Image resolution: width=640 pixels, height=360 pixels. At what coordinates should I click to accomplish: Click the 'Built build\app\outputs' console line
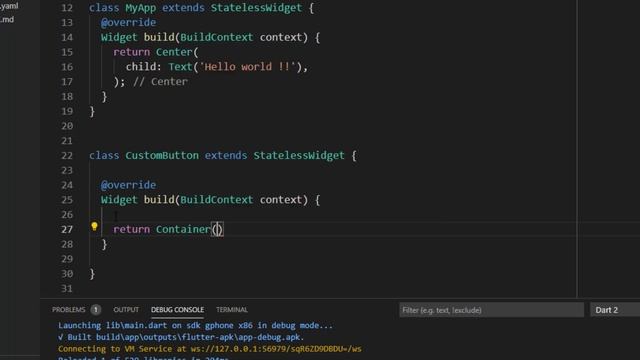[x=181, y=337]
